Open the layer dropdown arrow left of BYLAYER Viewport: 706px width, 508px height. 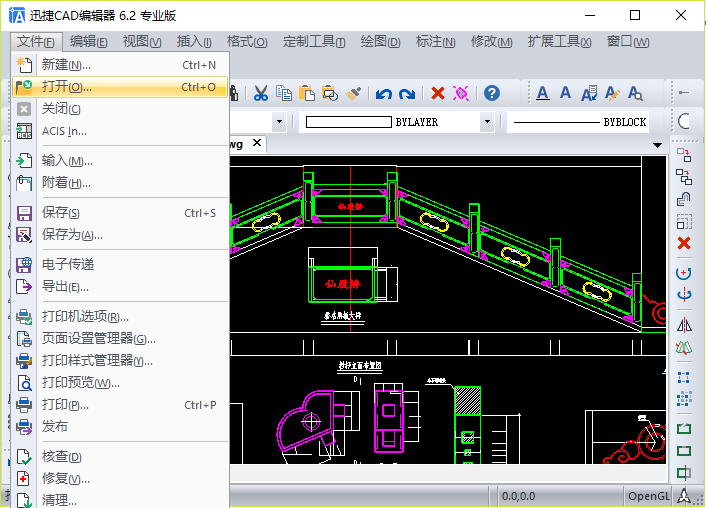(x=279, y=122)
